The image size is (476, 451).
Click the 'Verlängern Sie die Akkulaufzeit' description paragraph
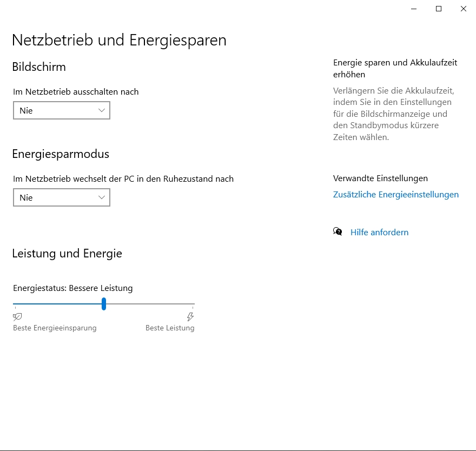tap(393, 114)
